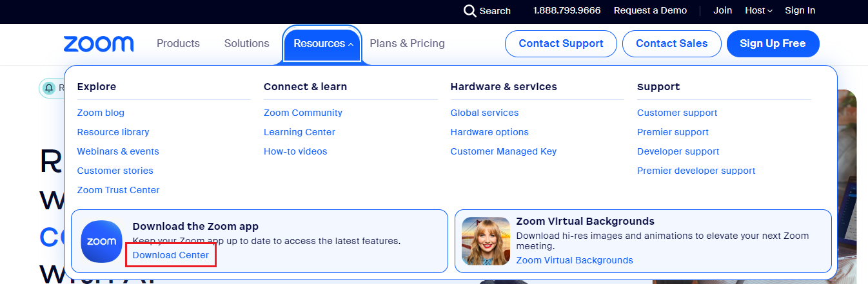Open Premier support link
868x284 pixels.
tap(673, 132)
